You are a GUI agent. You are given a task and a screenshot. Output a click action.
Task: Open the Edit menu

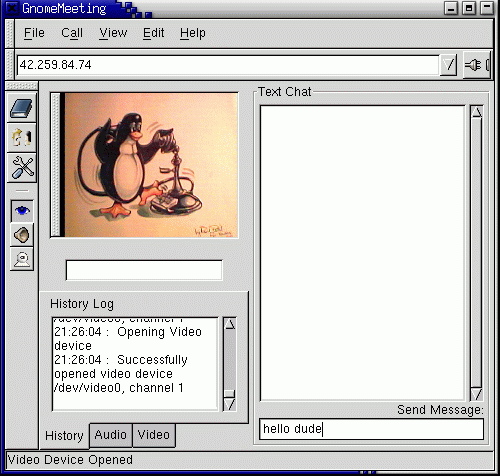(153, 33)
